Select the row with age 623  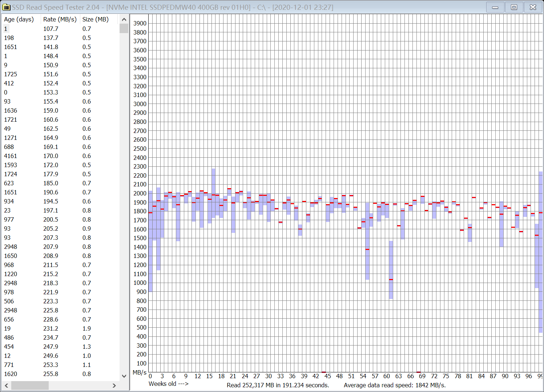pyautogui.click(x=61, y=183)
